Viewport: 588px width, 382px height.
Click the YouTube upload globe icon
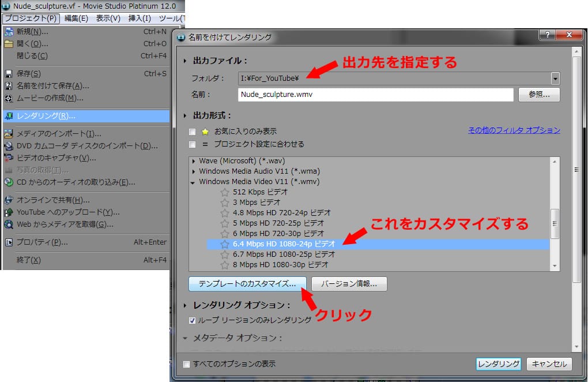(x=9, y=212)
